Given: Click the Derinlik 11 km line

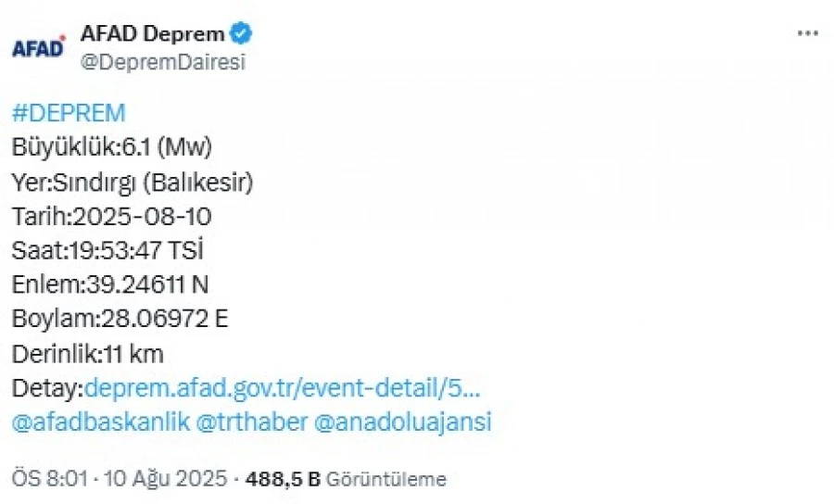Looking at the screenshot, I should coord(87,354).
